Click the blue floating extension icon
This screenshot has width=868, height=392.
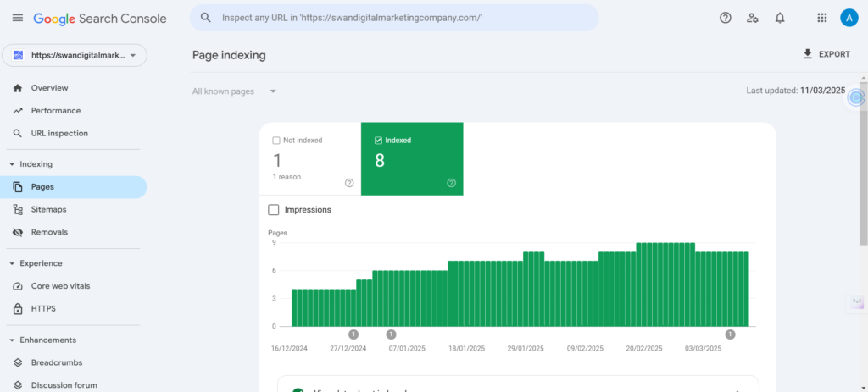pos(856,98)
